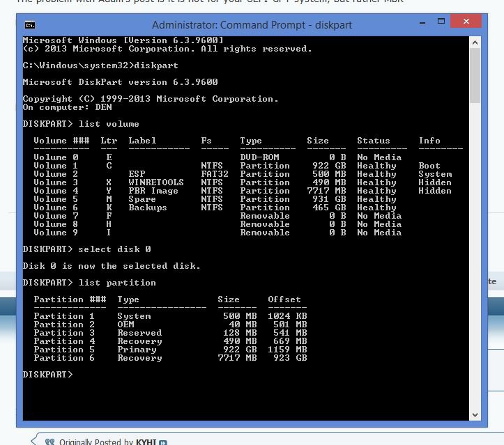Click the 'C:\Windows\system32>diskpart' line

click(100, 65)
